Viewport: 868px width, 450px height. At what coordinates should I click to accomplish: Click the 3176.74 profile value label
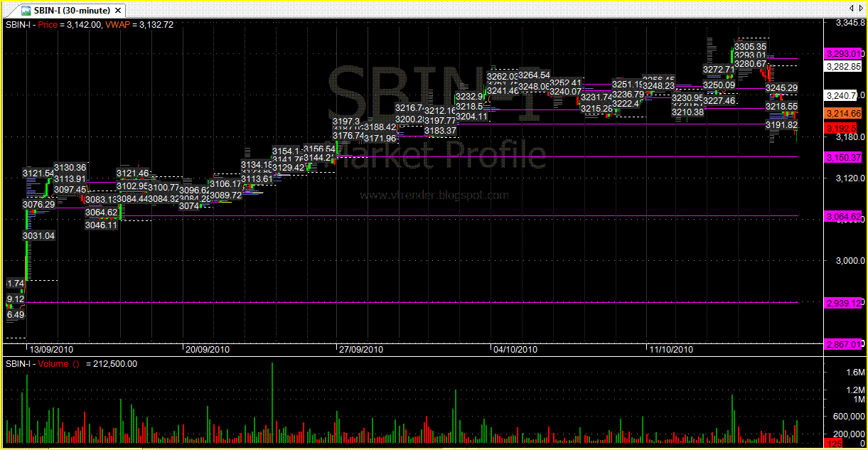348,136
